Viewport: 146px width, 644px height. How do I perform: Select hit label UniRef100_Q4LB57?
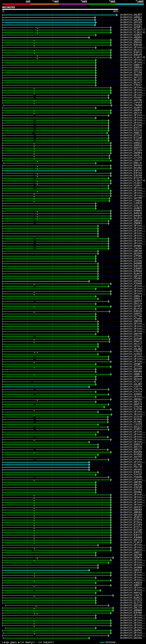131,15
